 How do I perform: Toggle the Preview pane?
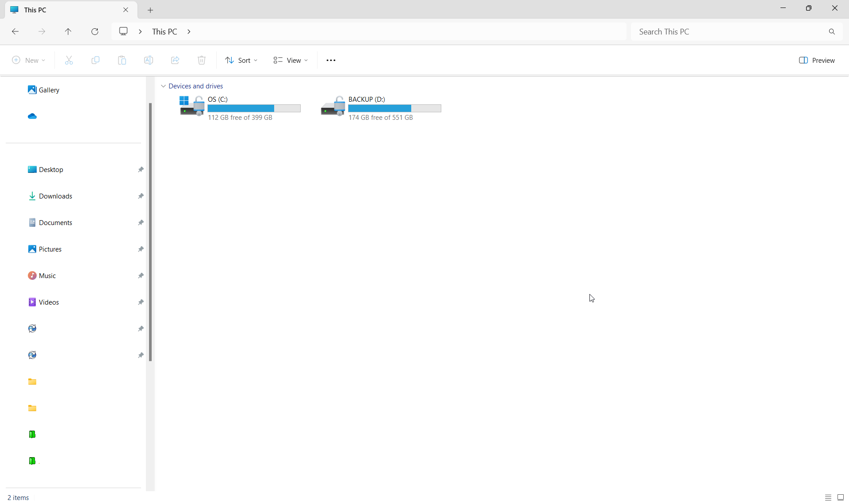817,60
